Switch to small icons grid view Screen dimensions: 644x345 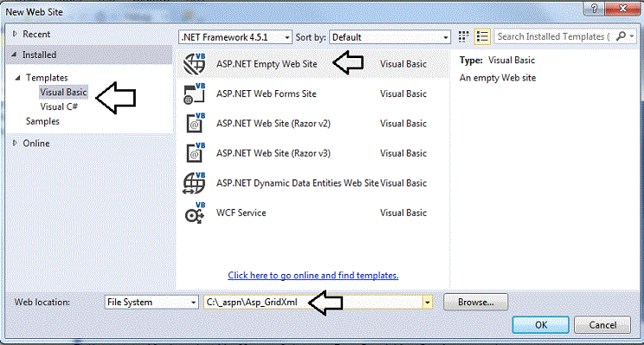pyautogui.click(x=463, y=36)
